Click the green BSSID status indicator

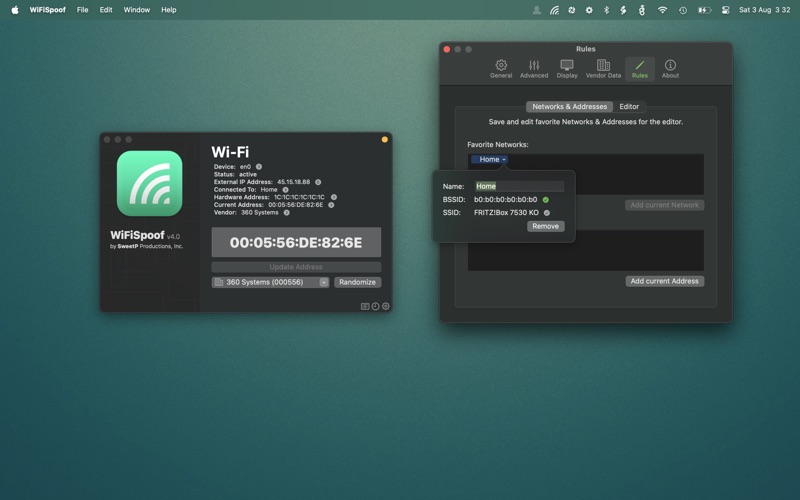point(546,199)
